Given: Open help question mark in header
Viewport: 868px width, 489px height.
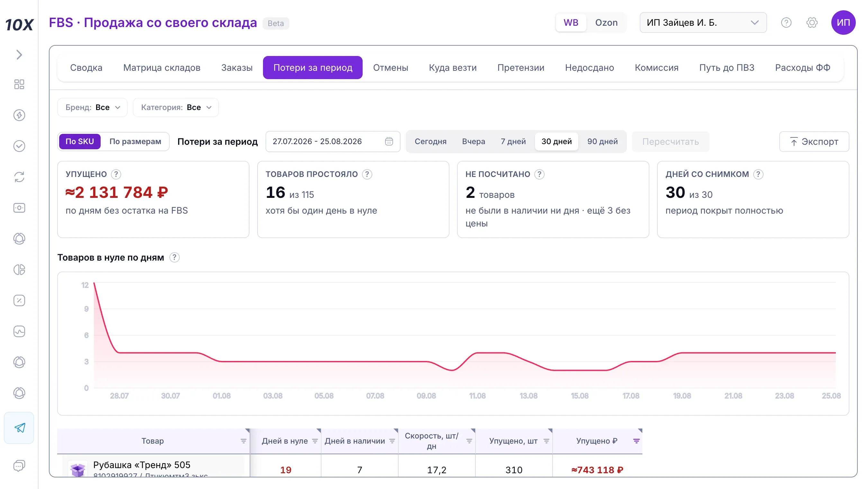Looking at the screenshot, I should [786, 23].
